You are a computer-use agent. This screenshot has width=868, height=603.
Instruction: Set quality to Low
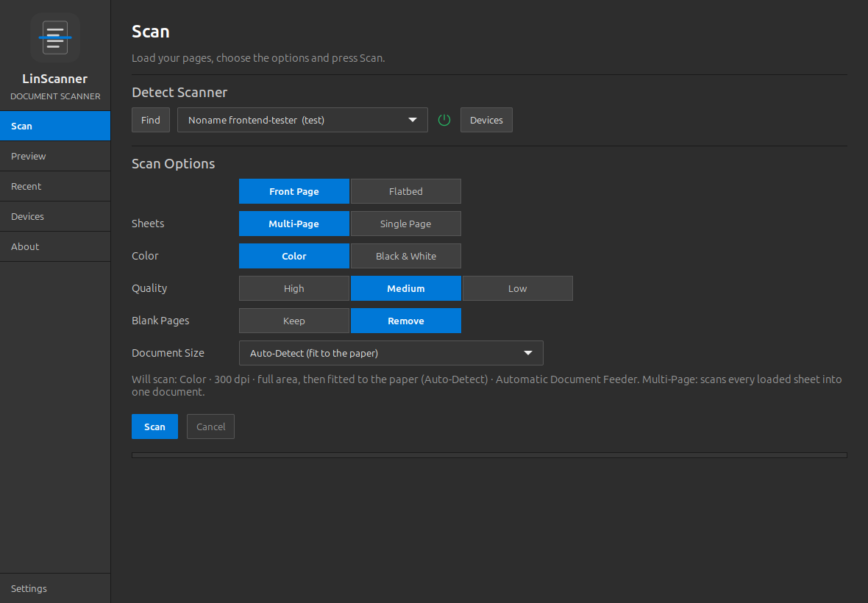(x=518, y=288)
